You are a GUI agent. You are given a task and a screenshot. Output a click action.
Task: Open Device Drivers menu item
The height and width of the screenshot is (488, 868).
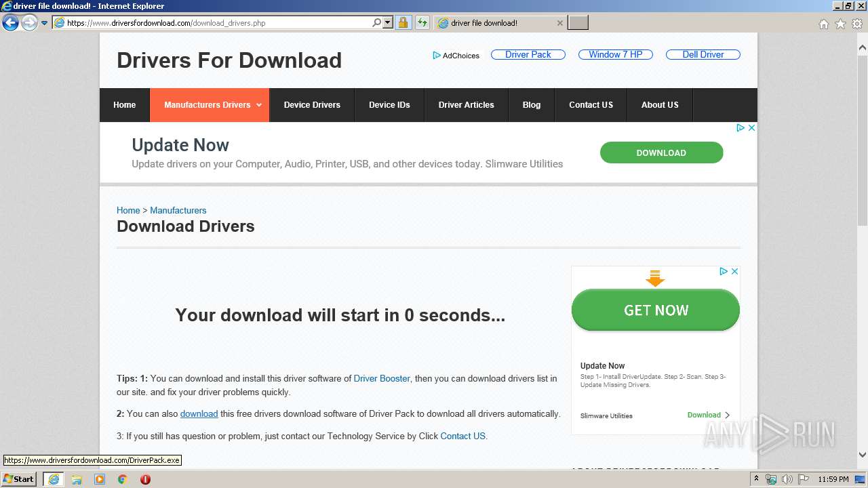(312, 105)
